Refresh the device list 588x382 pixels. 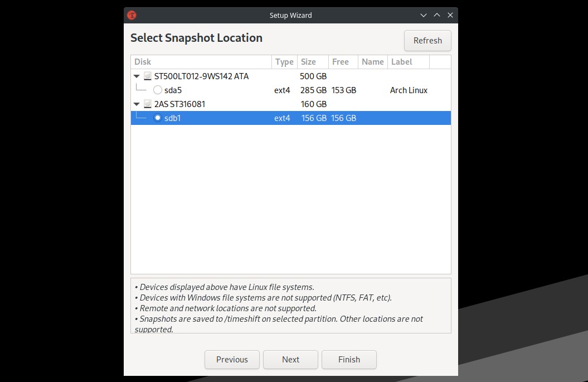tap(427, 41)
